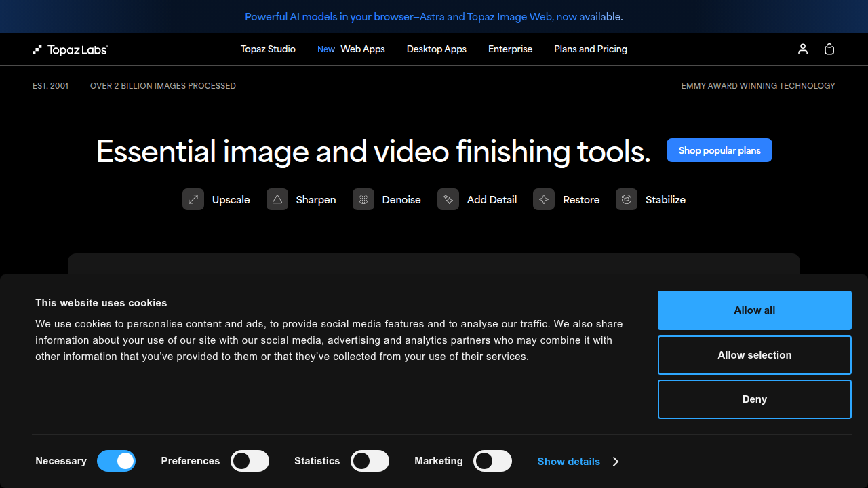This screenshot has height=488, width=868.
Task: Click the Denoise label
Action: (401, 199)
